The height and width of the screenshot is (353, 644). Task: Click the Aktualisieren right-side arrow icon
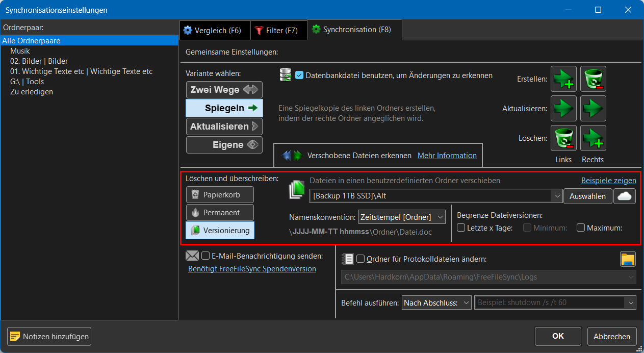(593, 109)
